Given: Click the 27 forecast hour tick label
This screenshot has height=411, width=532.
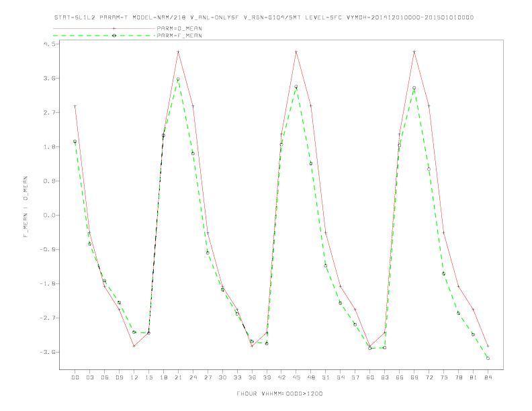Looking at the screenshot, I should point(208,377).
